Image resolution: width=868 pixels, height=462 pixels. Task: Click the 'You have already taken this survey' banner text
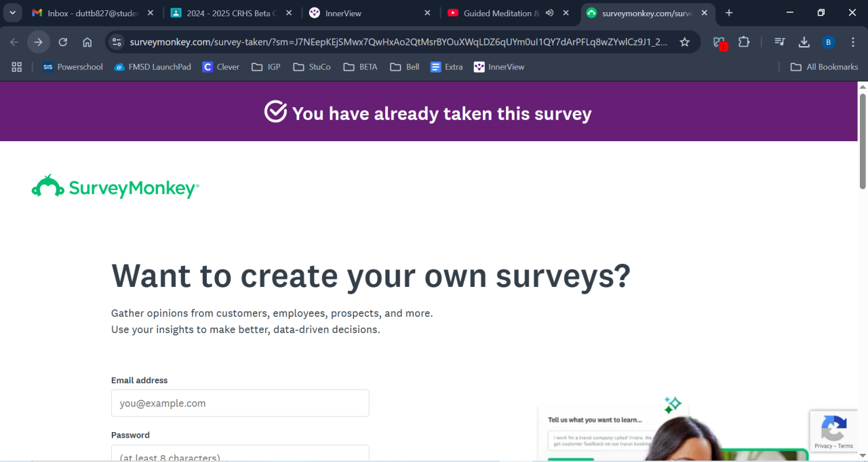442,113
